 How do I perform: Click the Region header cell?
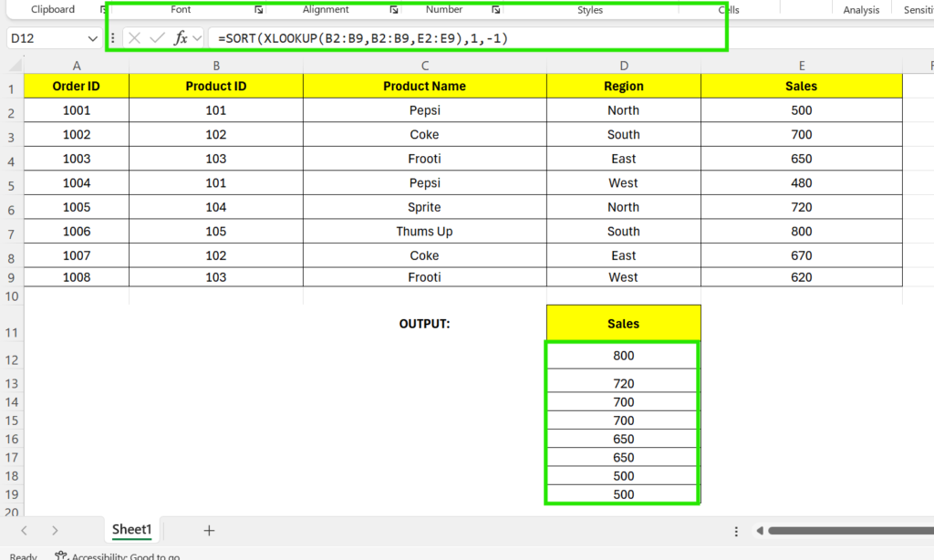click(x=624, y=86)
